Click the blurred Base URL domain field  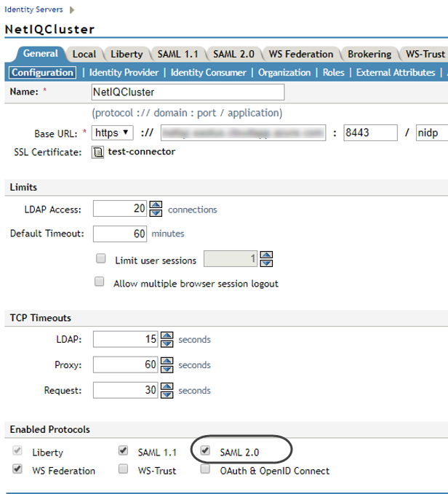(244, 132)
